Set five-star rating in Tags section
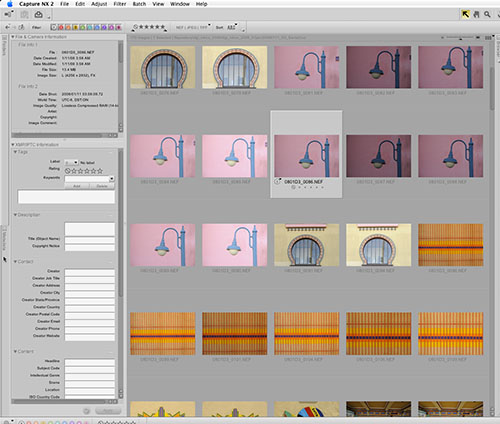The width and height of the screenshot is (500, 424). [100, 171]
